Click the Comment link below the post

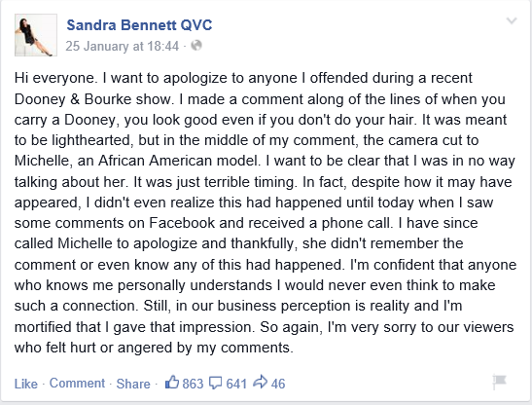click(77, 384)
